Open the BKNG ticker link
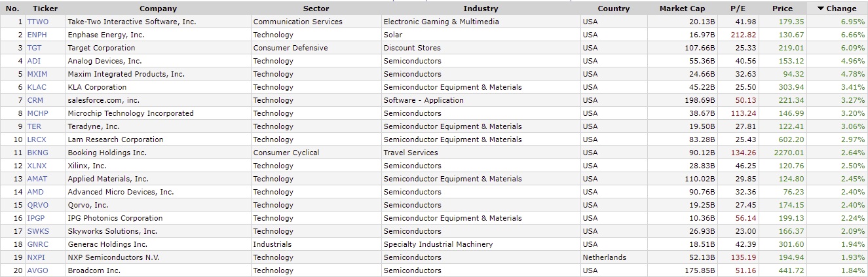This screenshot has height=277, width=868. coord(38,153)
